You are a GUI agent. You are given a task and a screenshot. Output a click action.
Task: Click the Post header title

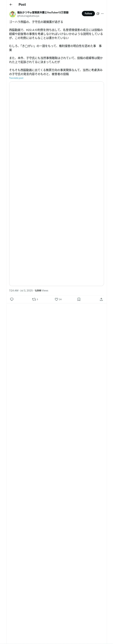(x=22, y=5)
